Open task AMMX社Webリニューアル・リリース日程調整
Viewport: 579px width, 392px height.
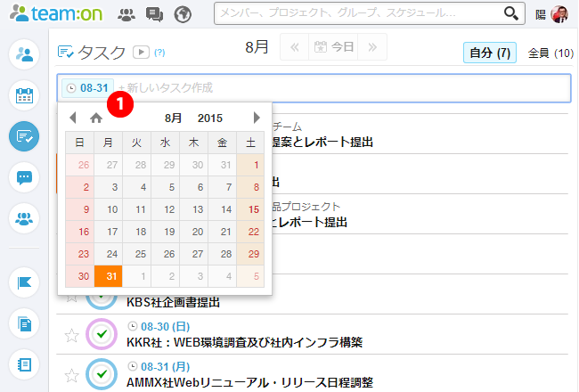tap(250, 382)
